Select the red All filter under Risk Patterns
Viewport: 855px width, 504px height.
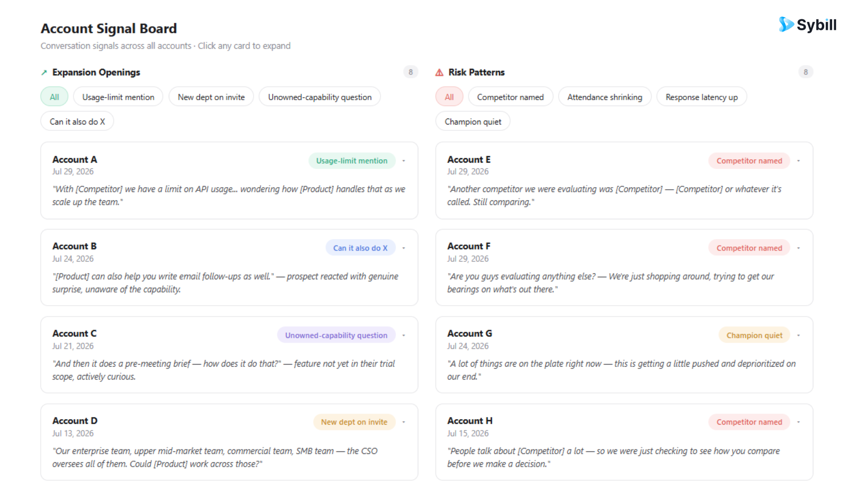(x=449, y=97)
